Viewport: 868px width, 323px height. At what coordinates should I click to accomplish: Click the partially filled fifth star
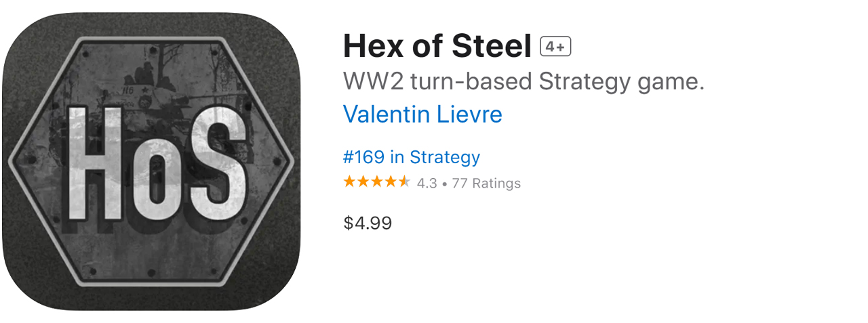coord(404,182)
